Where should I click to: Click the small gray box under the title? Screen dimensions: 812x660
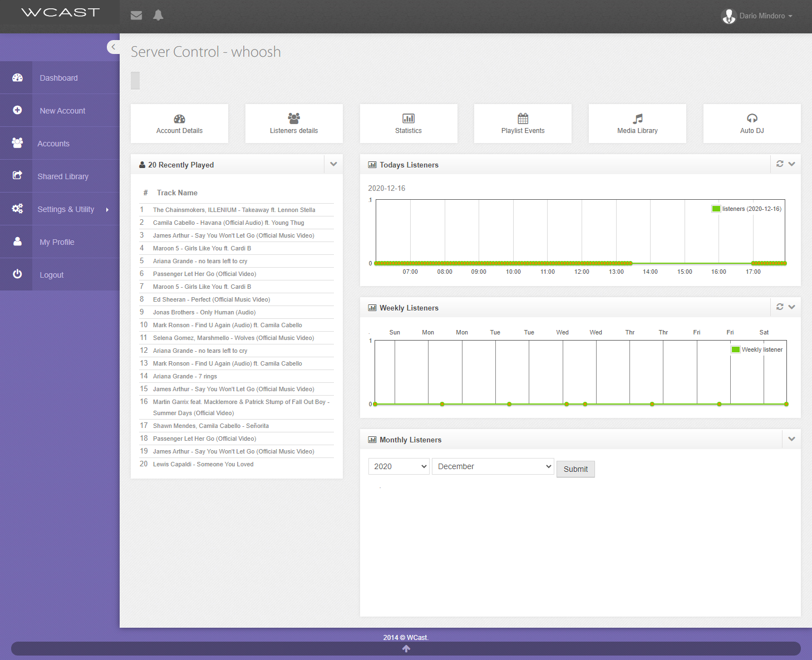(x=135, y=81)
